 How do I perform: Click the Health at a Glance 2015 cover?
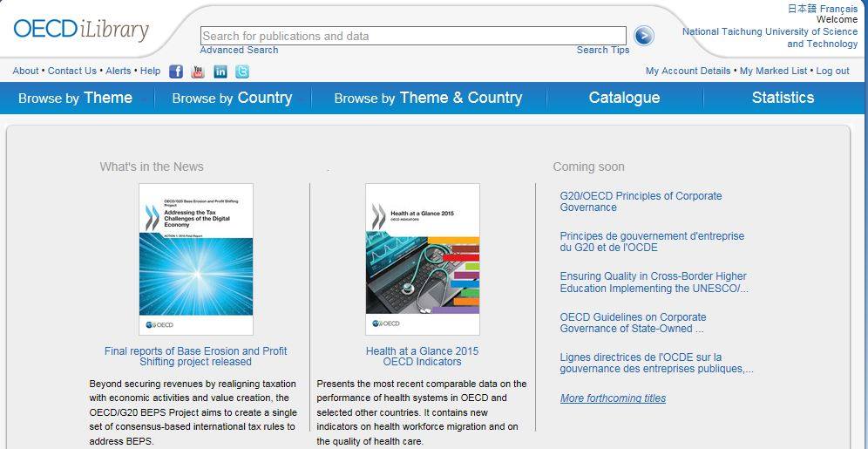pos(423,259)
